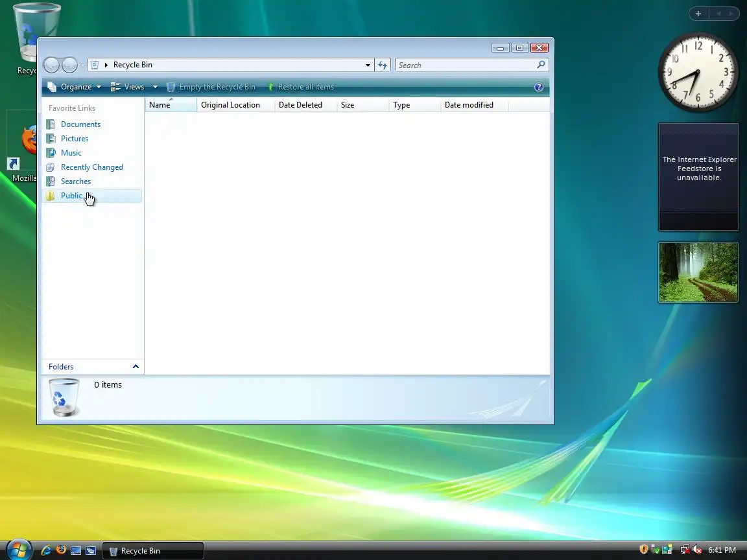Maximize the Recycle Bin window
747x560 pixels.
(x=520, y=47)
